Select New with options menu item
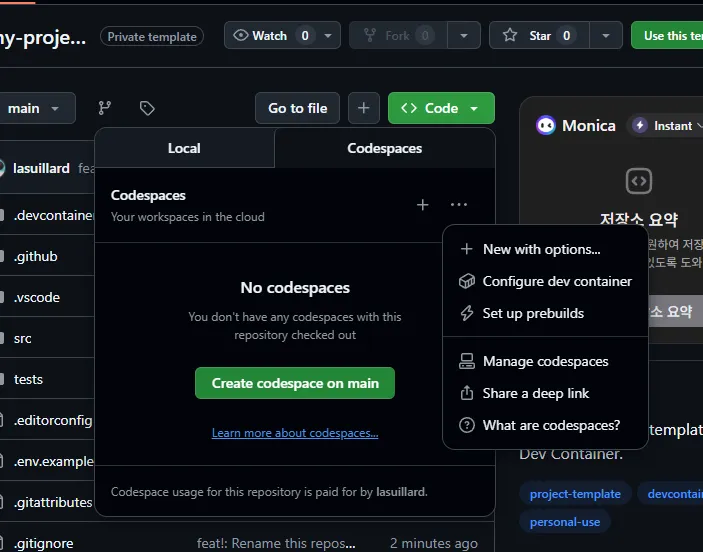Screen dimensions: 703x552 click(x=541, y=249)
